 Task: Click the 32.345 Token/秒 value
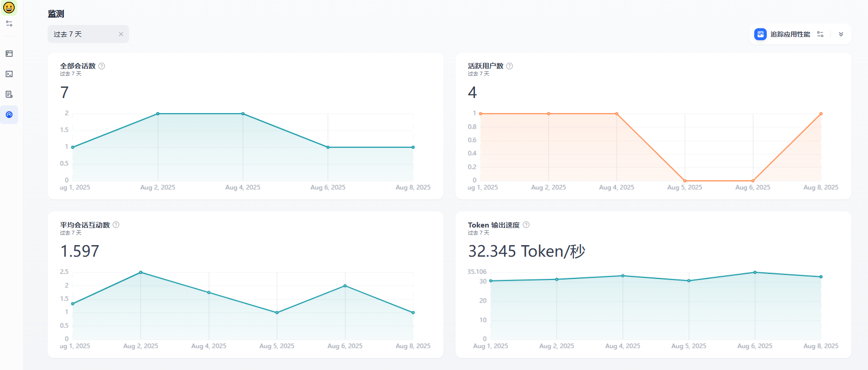coord(527,251)
